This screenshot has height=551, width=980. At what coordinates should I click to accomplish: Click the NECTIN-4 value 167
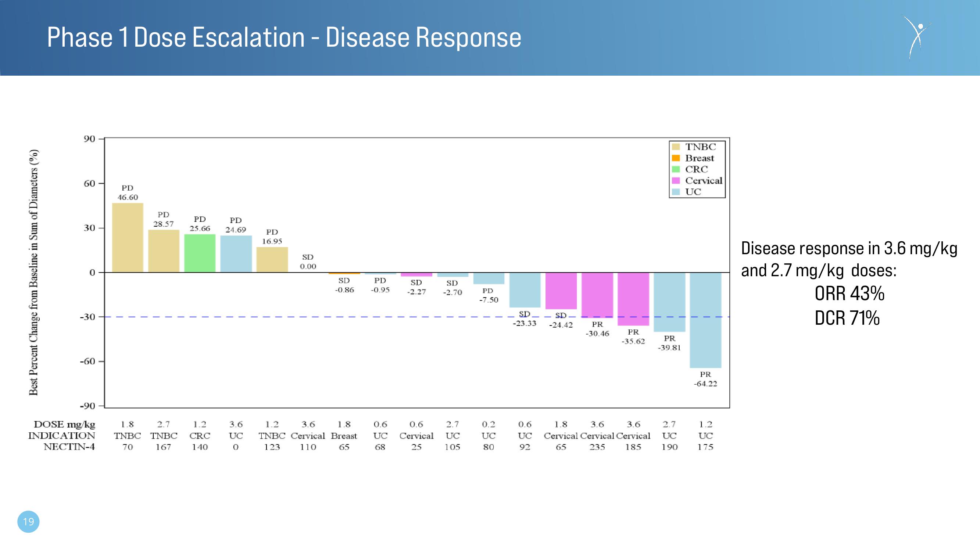[164, 447]
